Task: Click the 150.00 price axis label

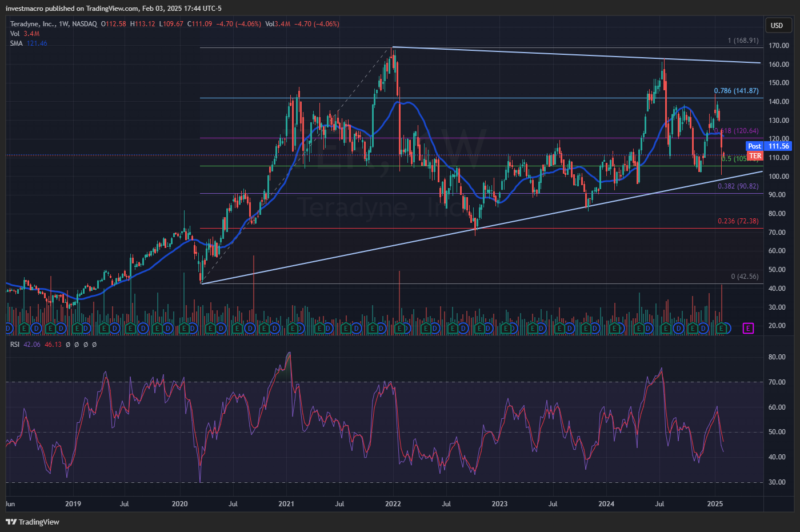Action: [779, 83]
